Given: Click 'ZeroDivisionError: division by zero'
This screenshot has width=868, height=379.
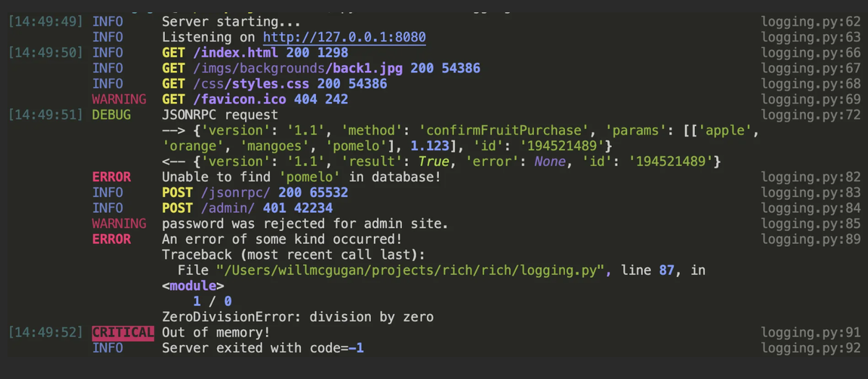Looking at the screenshot, I should tap(298, 317).
